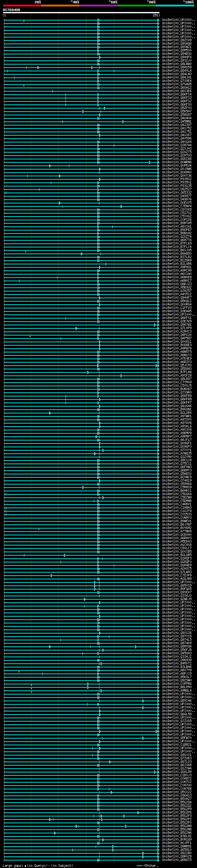Select label UniRef100_Q8MYQ4

177,647
